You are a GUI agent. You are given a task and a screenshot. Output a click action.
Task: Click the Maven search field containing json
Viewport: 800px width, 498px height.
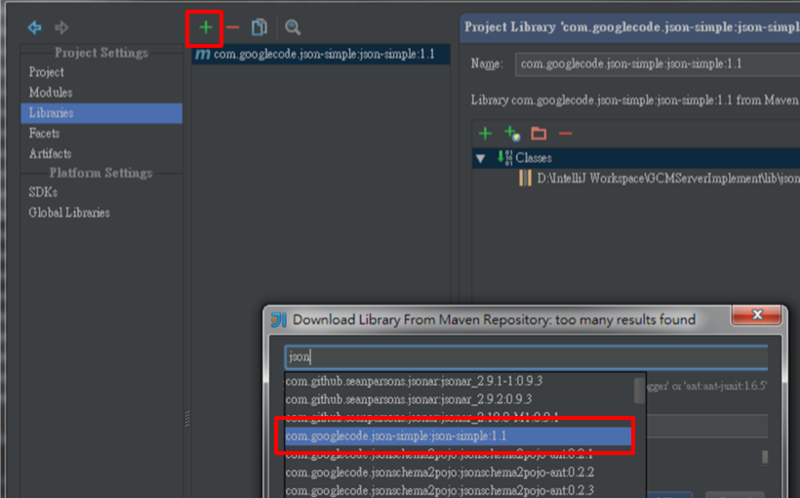coord(526,357)
